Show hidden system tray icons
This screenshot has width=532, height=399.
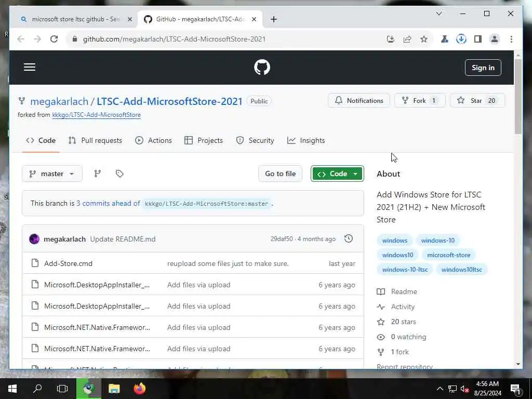click(440, 389)
